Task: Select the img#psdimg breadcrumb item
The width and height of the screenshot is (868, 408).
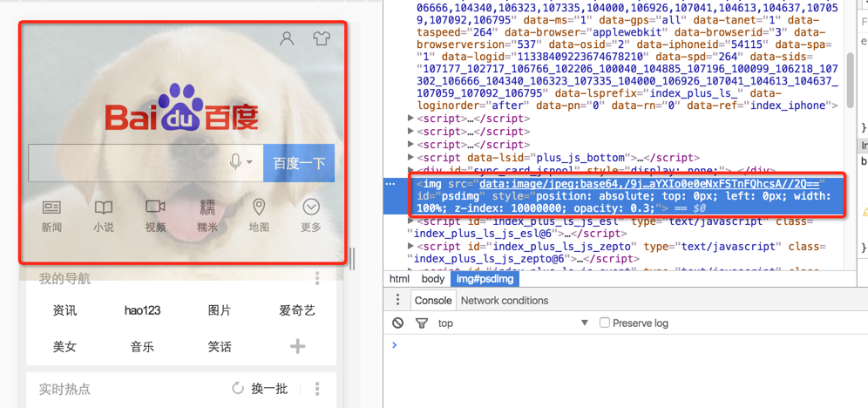Action: pyautogui.click(x=485, y=279)
